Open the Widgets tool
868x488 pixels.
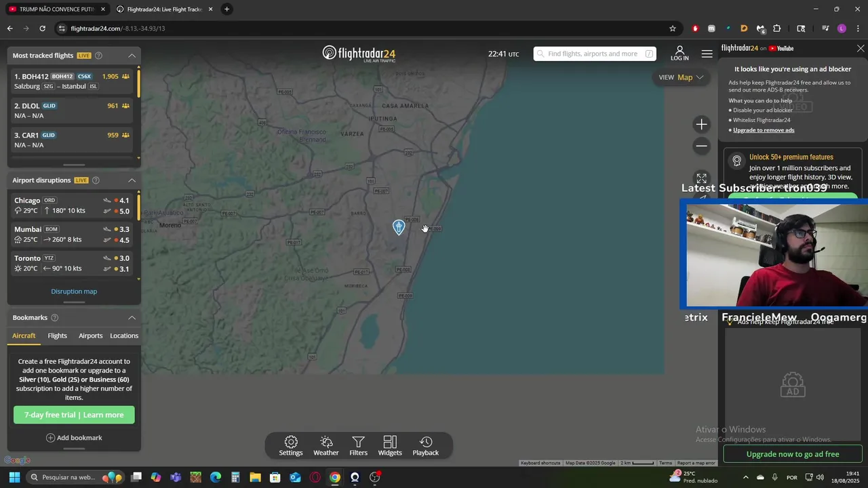pos(390,446)
